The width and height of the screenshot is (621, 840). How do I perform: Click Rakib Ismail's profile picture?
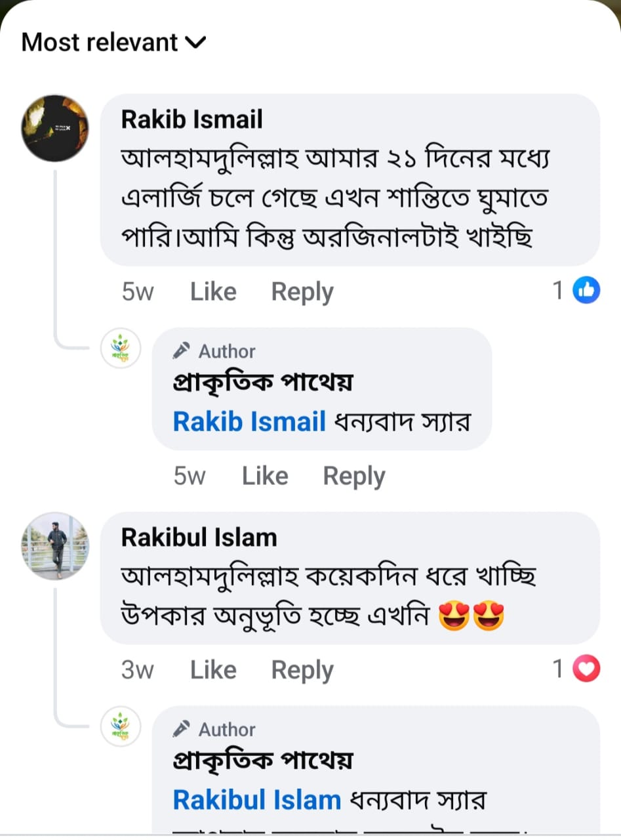(55, 128)
